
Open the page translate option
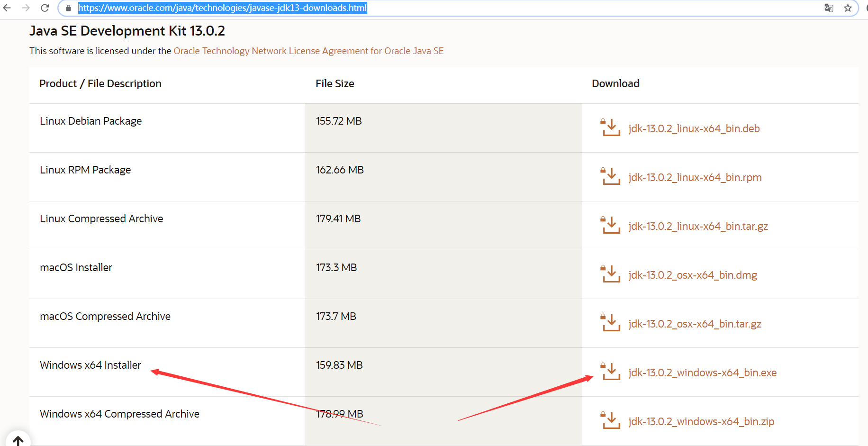pyautogui.click(x=829, y=8)
